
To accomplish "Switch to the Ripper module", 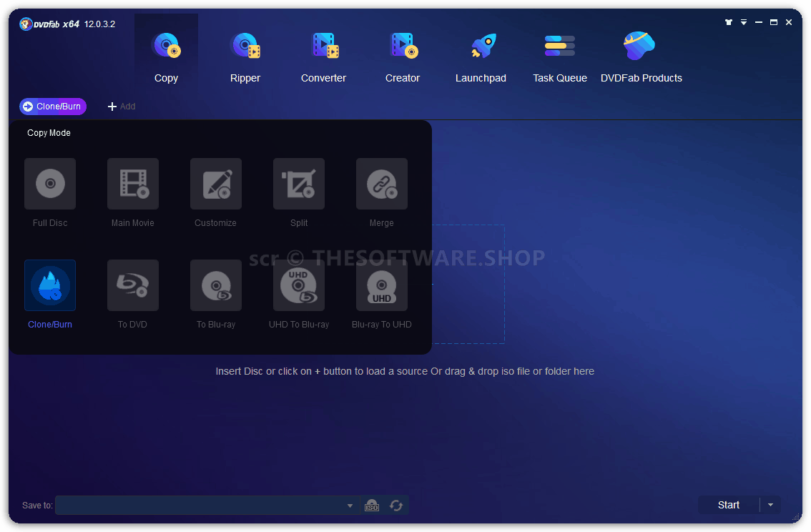I will pyautogui.click(x=245, y=57).
